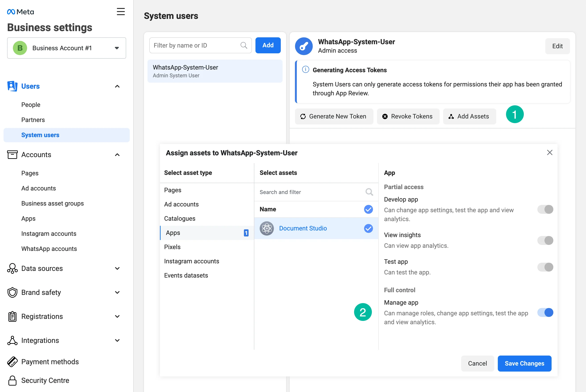Expand the Brand safety section
Screen dimensions: 586x392
117,292
